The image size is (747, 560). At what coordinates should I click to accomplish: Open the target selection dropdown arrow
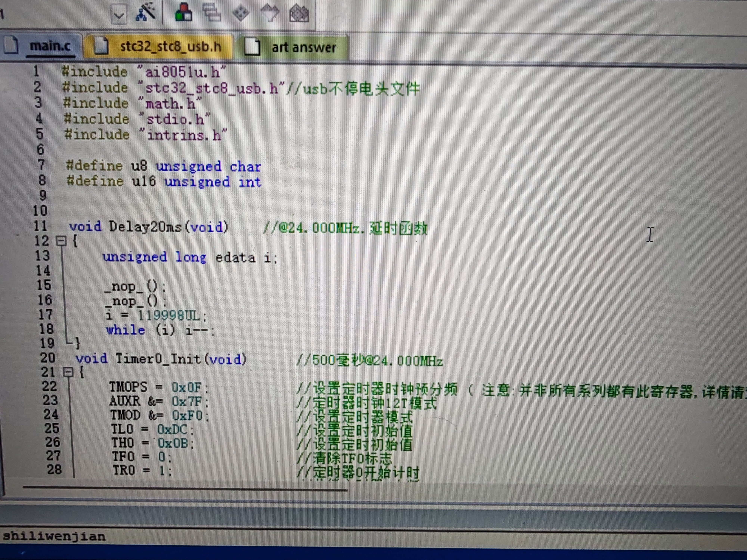click(x=119, y=15)
